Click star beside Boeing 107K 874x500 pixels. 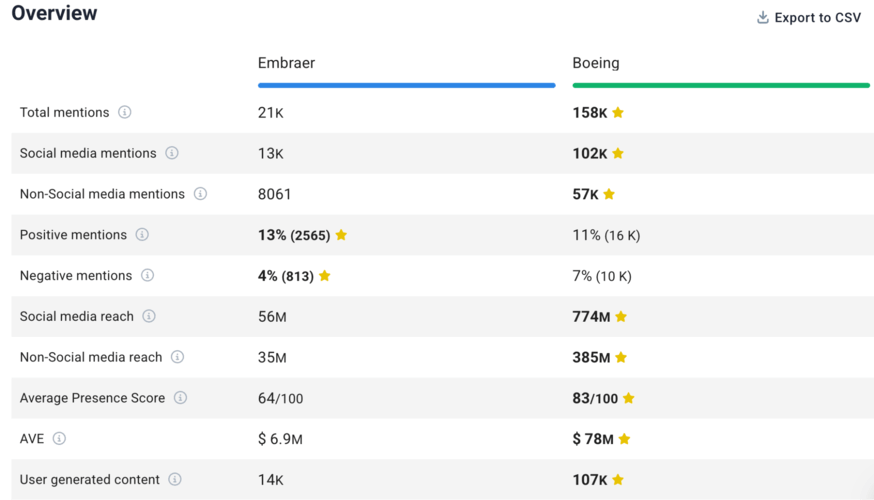point(618,479)
